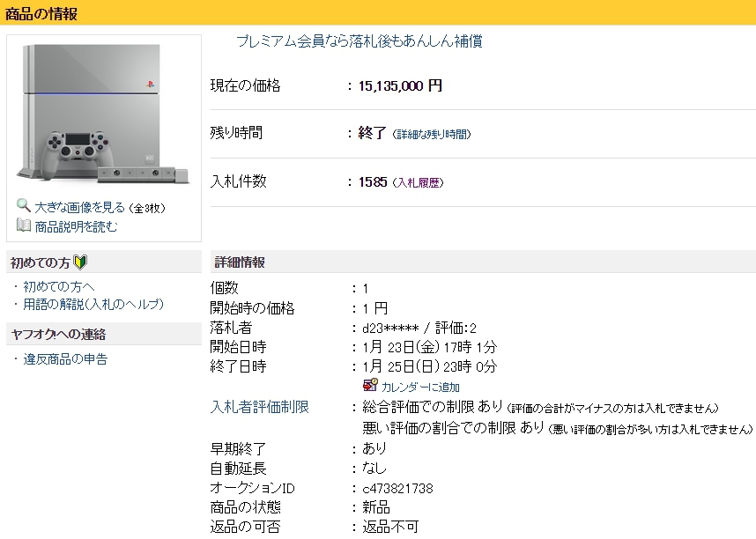
Task: Open 用語の解説(入札のヘルプ) link
Action: click(93, 304)
